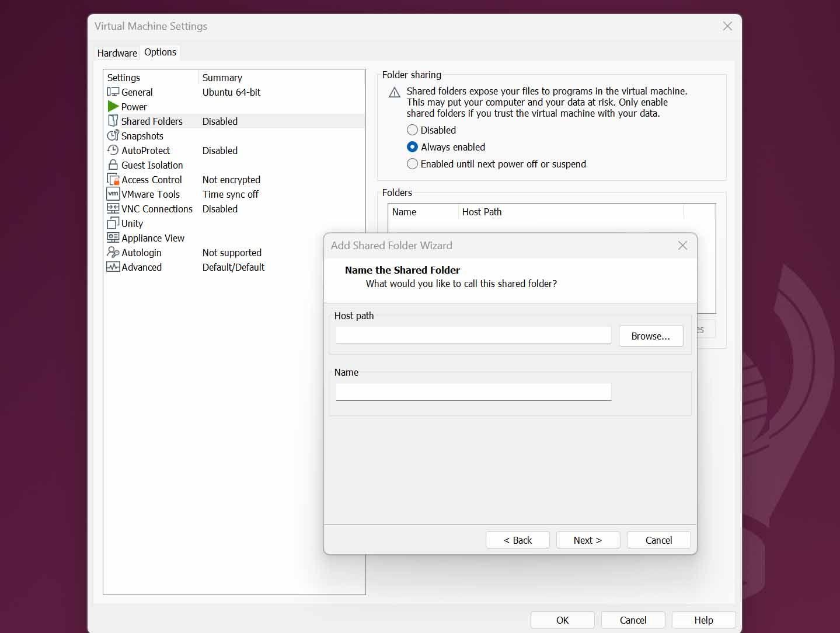Select the AutoProtect settings row

[234, 151]
